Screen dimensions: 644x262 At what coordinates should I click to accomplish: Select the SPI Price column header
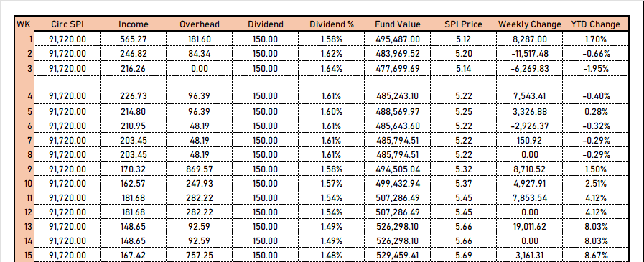464,24
